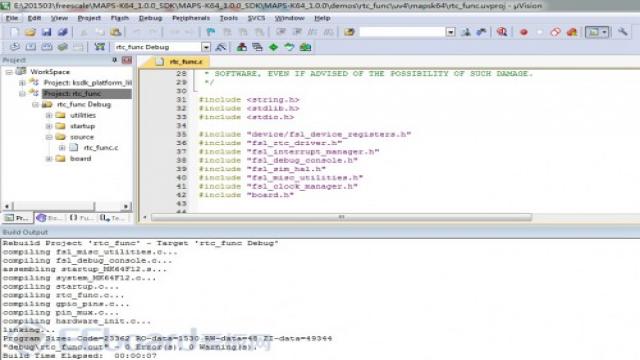
Task: Click the Find in Files icon
Action: [349, 32]
